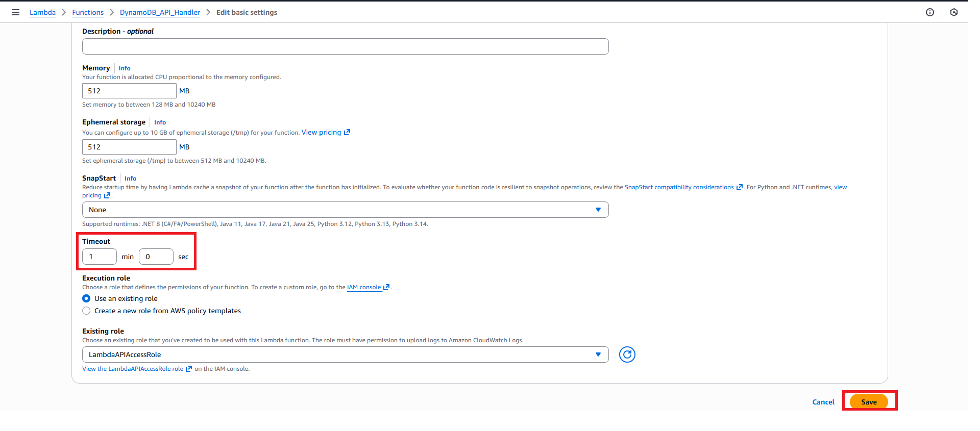Click the hexagon settings icon at top right
The width and height of the screenshot is (980, 431).
click(x=953, y=12)
